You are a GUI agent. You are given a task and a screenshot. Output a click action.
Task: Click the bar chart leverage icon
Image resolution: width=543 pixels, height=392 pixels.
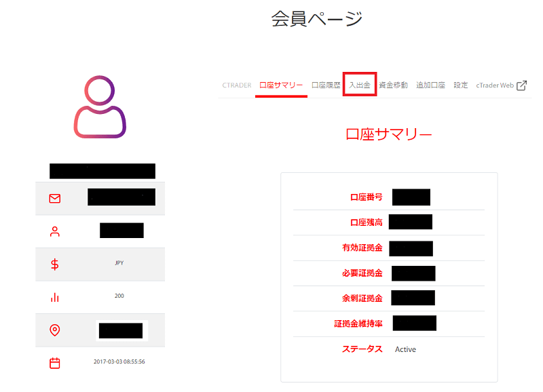[55, 297]
